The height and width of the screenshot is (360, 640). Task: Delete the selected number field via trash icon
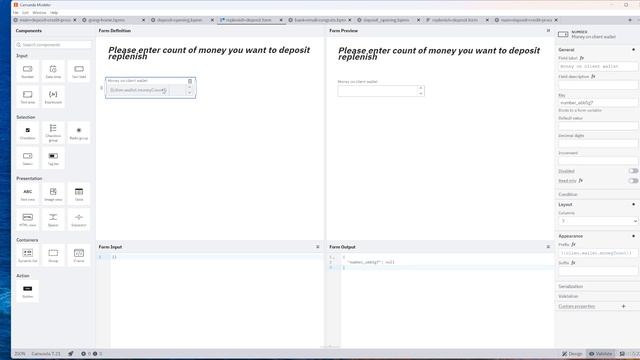point(190,81)
